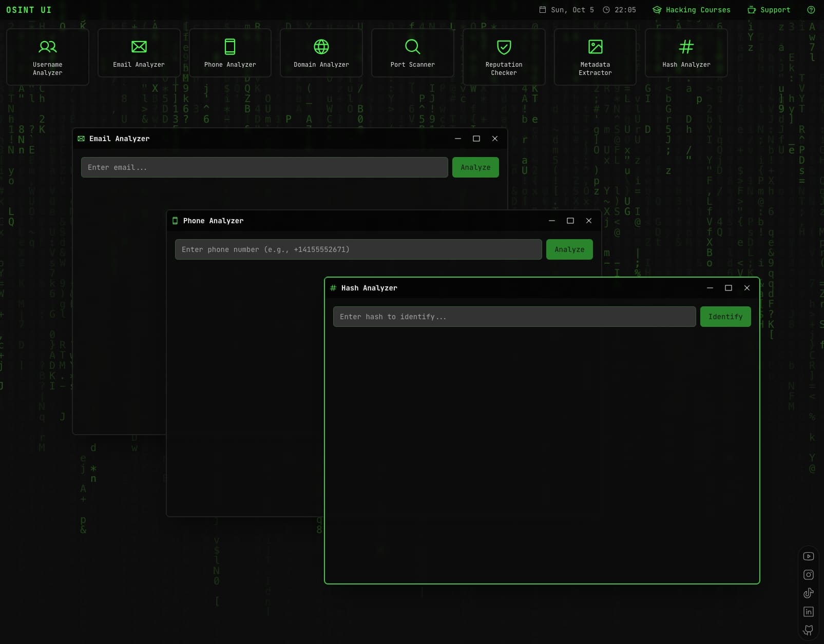Click the Hash Analyzer launcher tile

tap(686, 53)
